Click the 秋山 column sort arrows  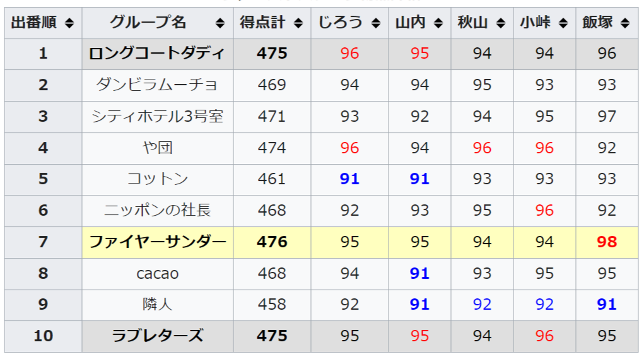500,23
